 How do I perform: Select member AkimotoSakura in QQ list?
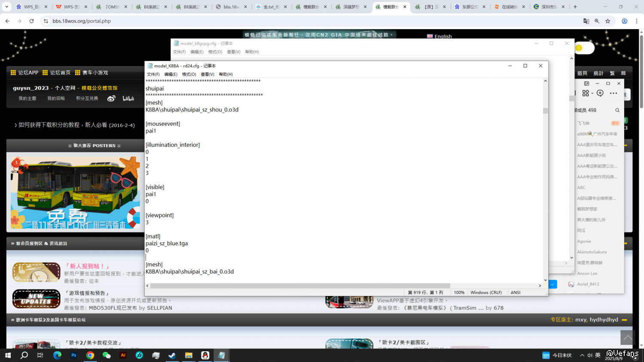592,252
